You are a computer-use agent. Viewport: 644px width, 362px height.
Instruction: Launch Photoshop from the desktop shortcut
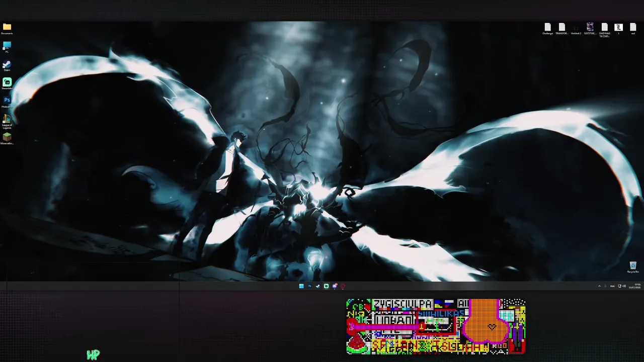point(7,102)
